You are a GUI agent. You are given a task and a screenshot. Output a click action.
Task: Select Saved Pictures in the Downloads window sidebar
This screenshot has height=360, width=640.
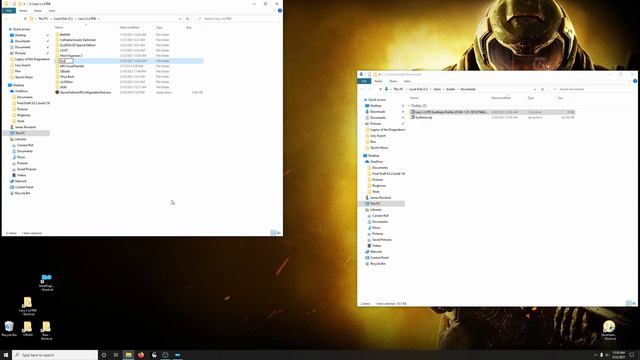382,240
